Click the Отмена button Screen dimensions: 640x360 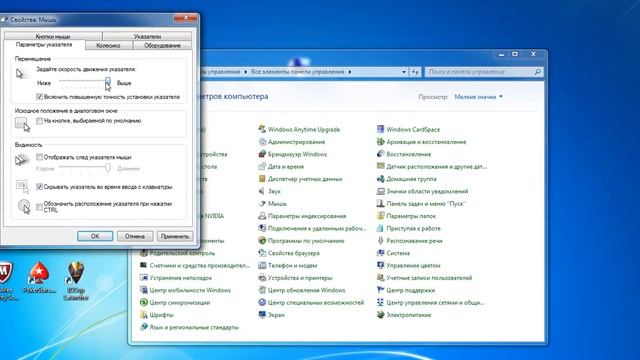coord(135,236)
